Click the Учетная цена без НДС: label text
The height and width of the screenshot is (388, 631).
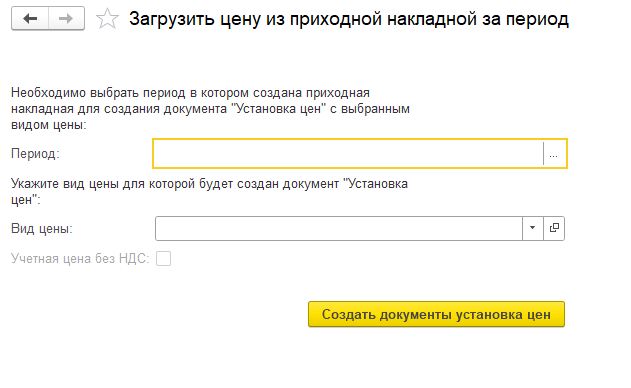tap(80, 258)
